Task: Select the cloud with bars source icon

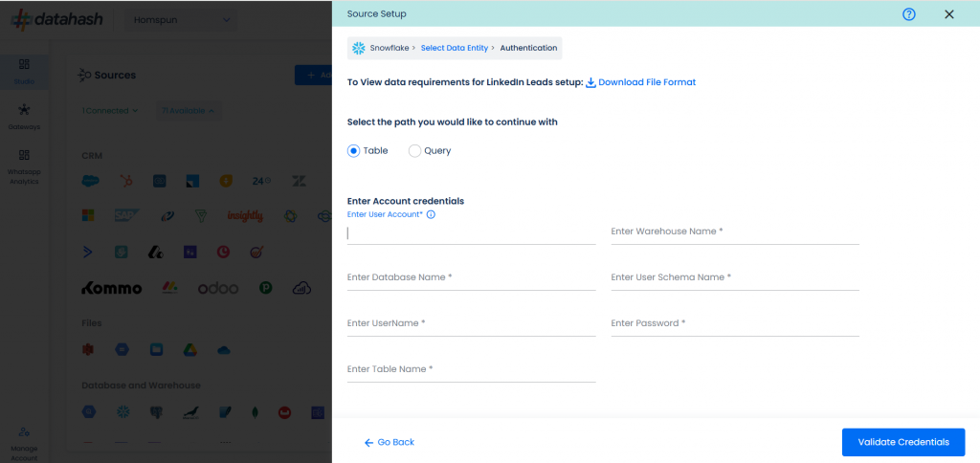Action: (301, 288)
